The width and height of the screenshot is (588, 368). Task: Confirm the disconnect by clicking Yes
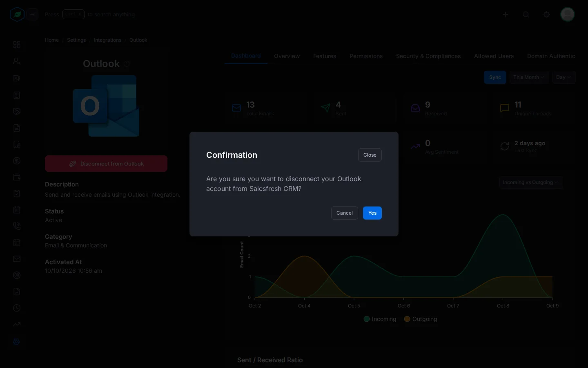click(x=372, y=213)
